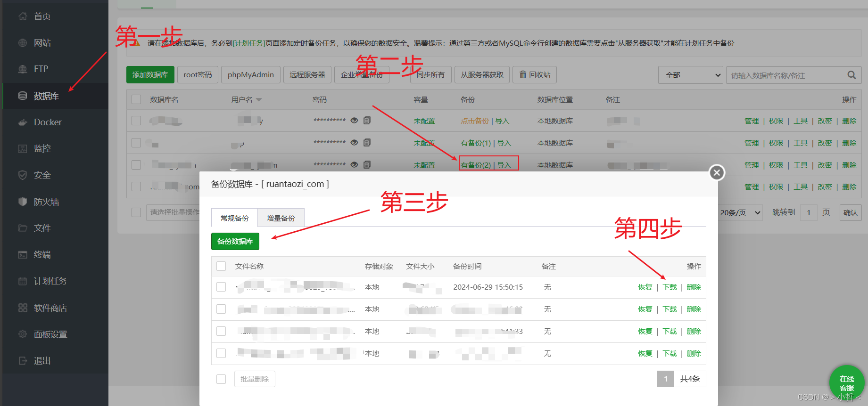
Task: Show password in second database row
Action: [354, 143]
